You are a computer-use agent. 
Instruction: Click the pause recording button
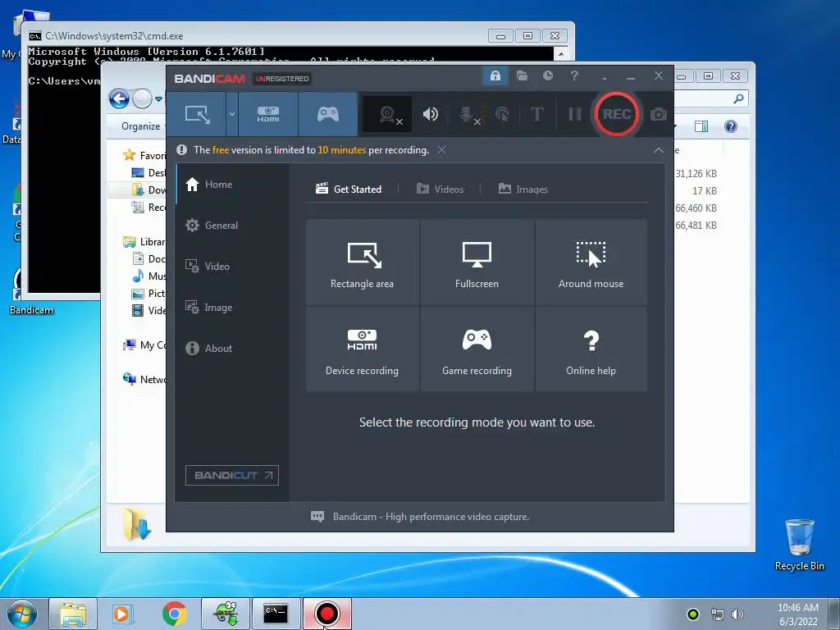(575, 114)
